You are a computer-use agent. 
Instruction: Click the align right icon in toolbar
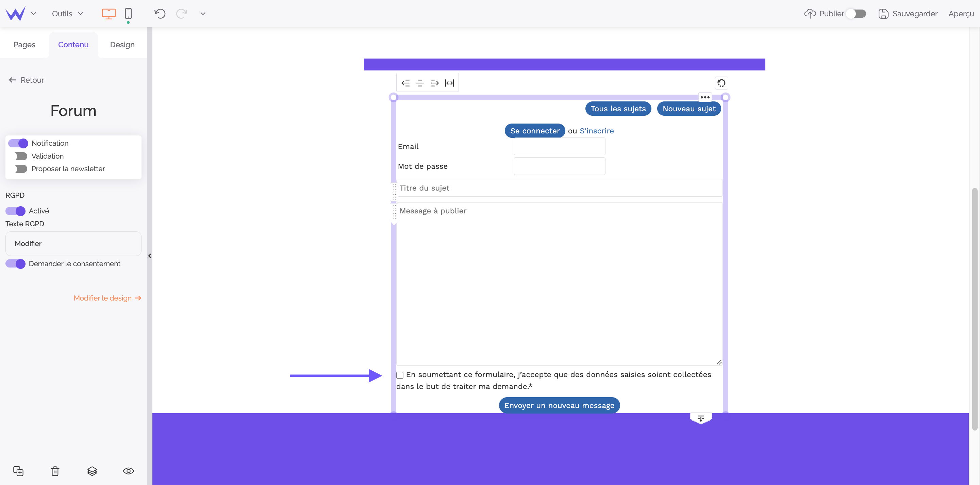point(435,82)
